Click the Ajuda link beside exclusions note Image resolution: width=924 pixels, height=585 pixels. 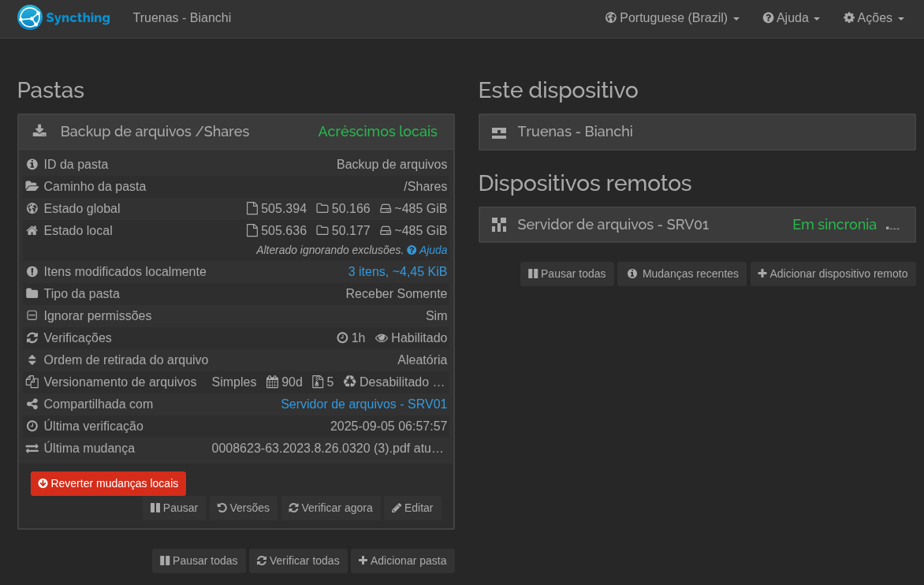click(427, 251)
